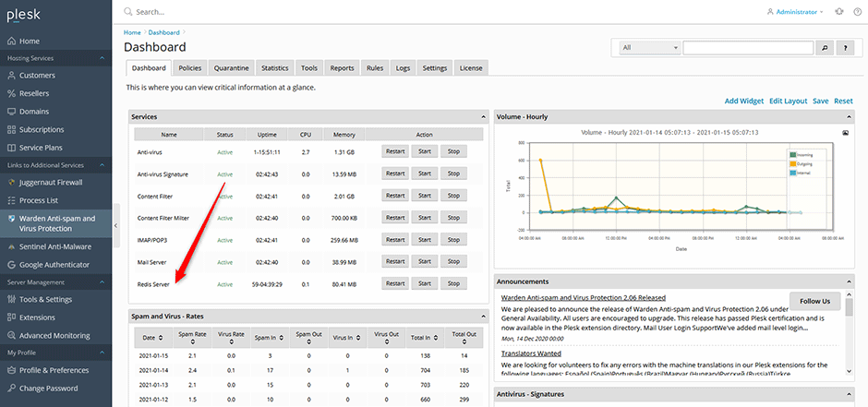Collapse the Spam and Virus - Rates widget
The width and height of the screenshot is (868, 407).
(x=484, y=317)
